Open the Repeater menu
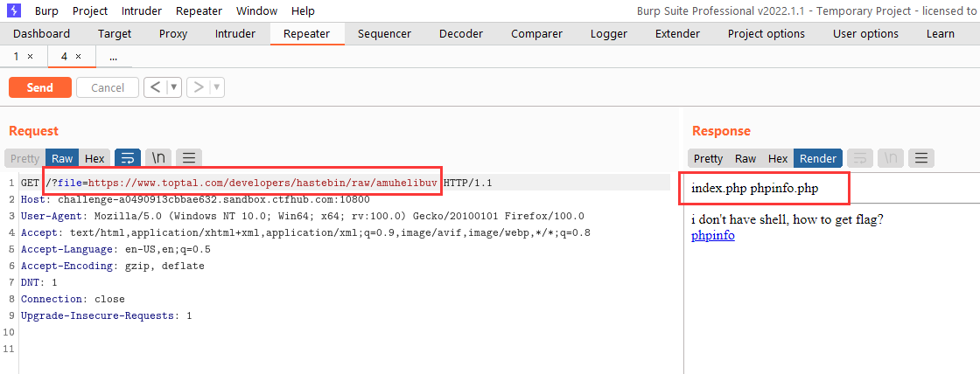Image resolution: width=980 pixels, height=374 pixels. tap(199, 10)
